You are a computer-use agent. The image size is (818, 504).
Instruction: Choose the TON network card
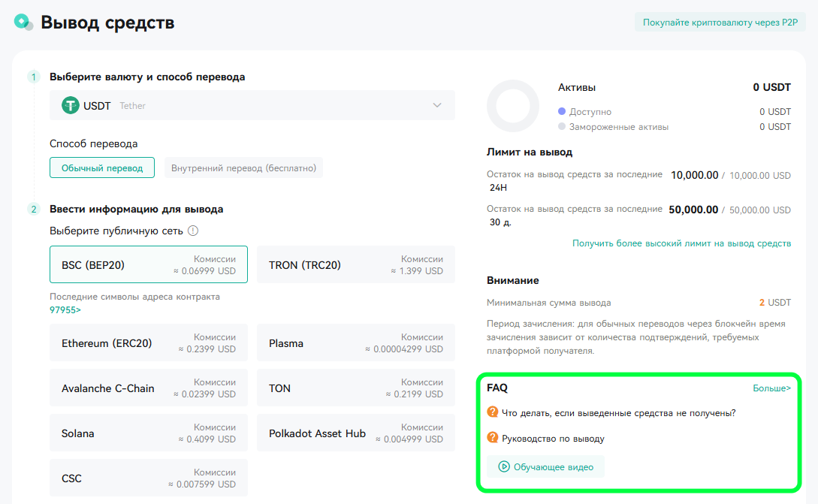[356, 388]
